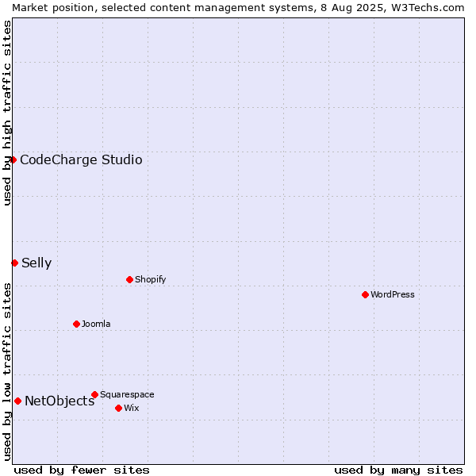
Task: Select the WordPress label
Action: point(392,295)
